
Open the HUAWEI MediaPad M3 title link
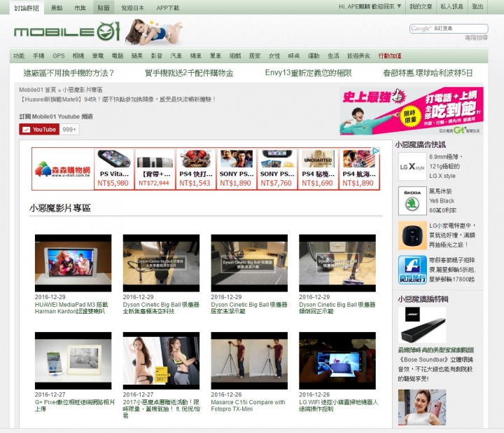pos(71,308)
